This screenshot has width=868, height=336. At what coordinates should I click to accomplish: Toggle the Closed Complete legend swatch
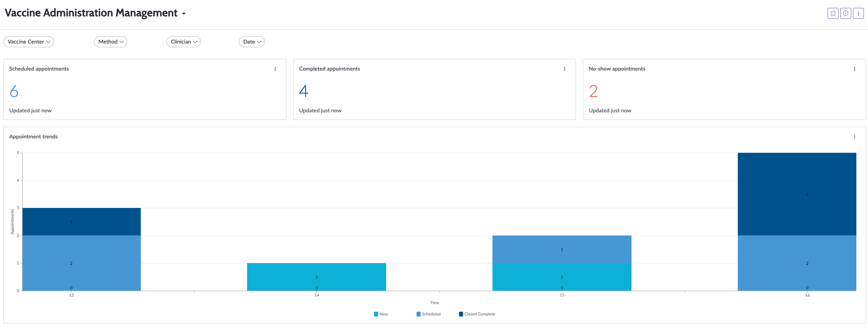pyautogui.click(x=461, y=314)
